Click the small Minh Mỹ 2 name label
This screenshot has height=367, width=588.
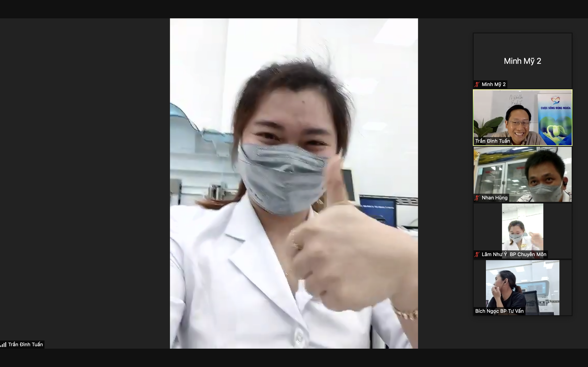(x=493, y=84)
